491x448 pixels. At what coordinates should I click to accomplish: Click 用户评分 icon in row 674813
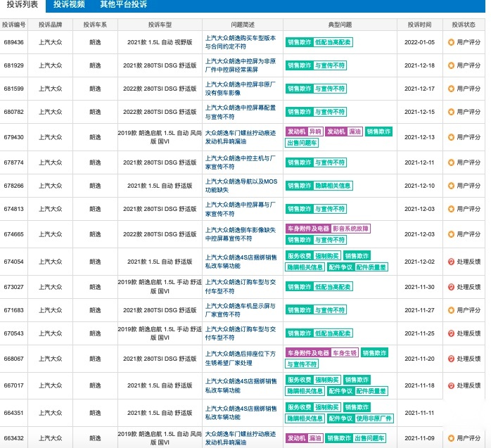[x=451, y=209]
